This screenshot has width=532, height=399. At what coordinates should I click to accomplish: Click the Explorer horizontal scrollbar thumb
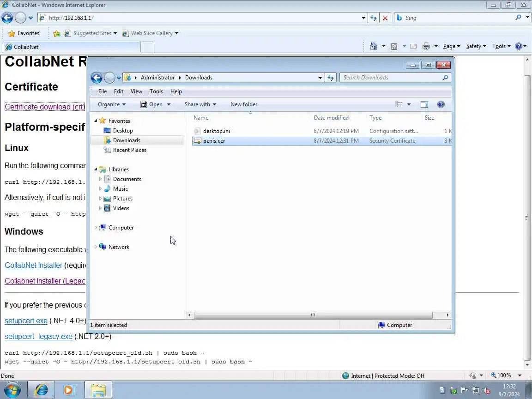click(313, 315)
